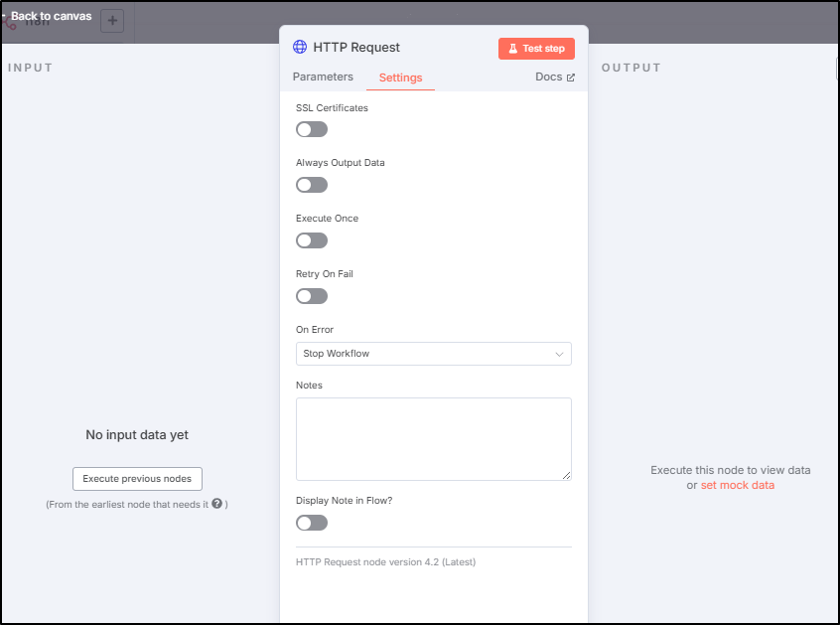Click inside the Notes text area
The image size is (840, 625).
[x=433, y=439]
